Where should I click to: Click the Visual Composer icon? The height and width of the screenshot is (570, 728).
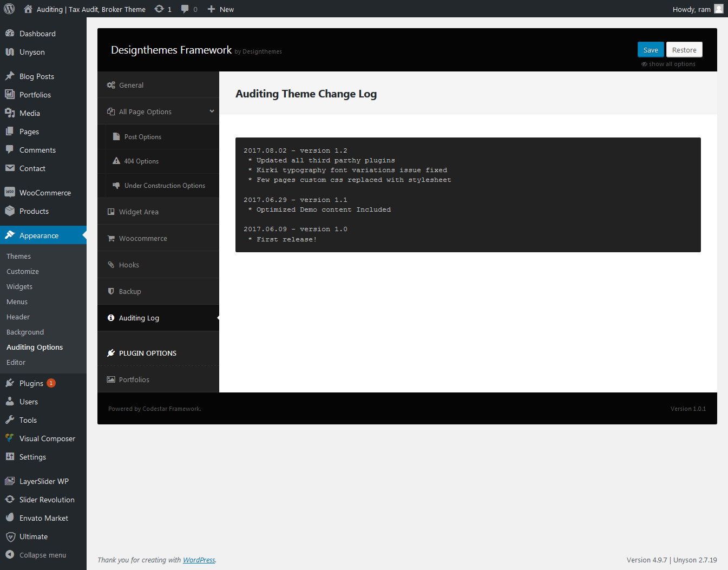(x=10, y=438)
